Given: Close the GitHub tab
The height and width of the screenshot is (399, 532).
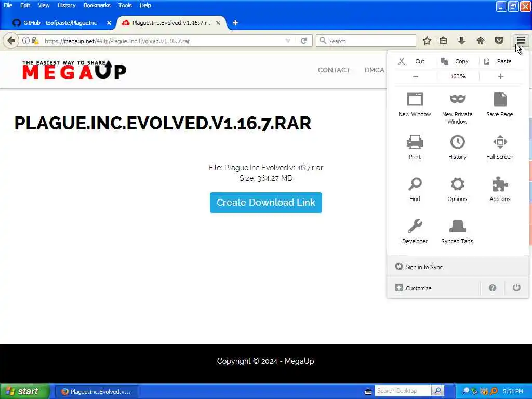Looking at the screenshot, I should 109,23.
